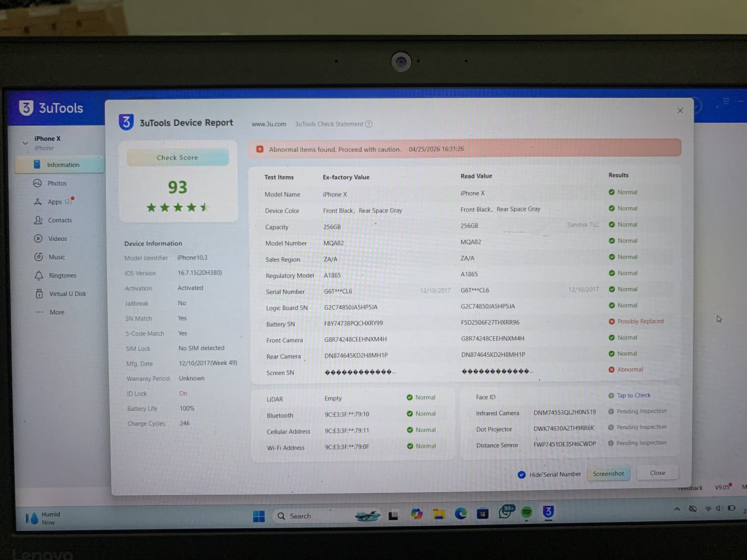The image size is (747, 560).
Task: Click the Close button in report
Action: (657, 473)
